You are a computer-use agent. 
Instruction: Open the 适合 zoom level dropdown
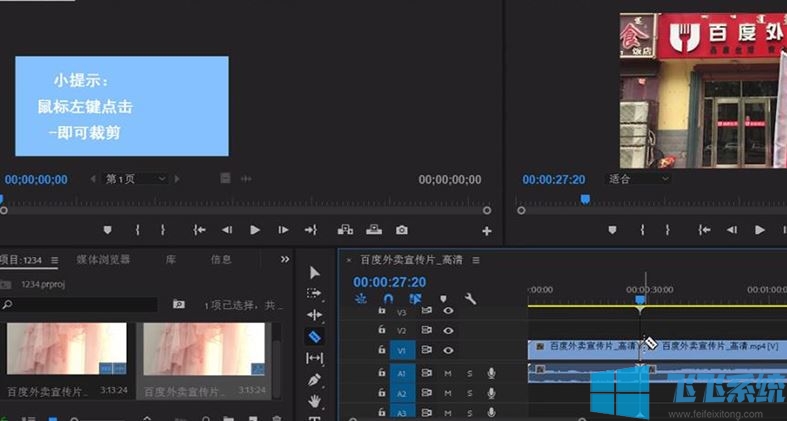point(638,179)
